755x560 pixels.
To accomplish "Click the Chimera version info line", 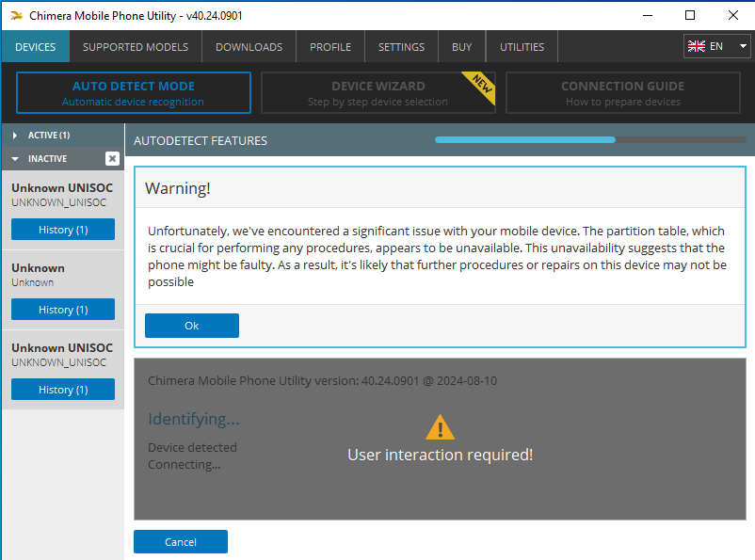I will tap(322, 381).
